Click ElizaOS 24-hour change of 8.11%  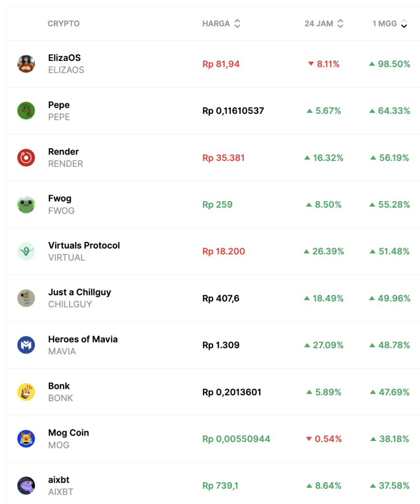(324, 64)
